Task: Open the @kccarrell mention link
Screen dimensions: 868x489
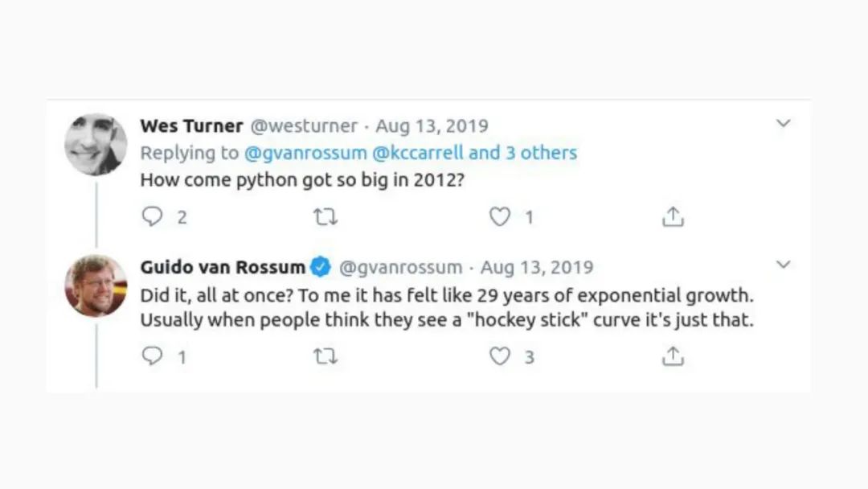Action: click(x=416, y=153)
